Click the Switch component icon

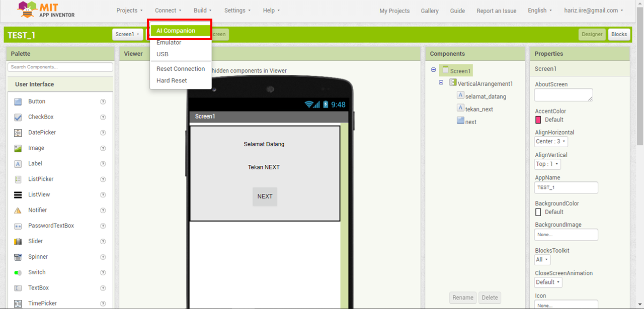coord(18,273)
